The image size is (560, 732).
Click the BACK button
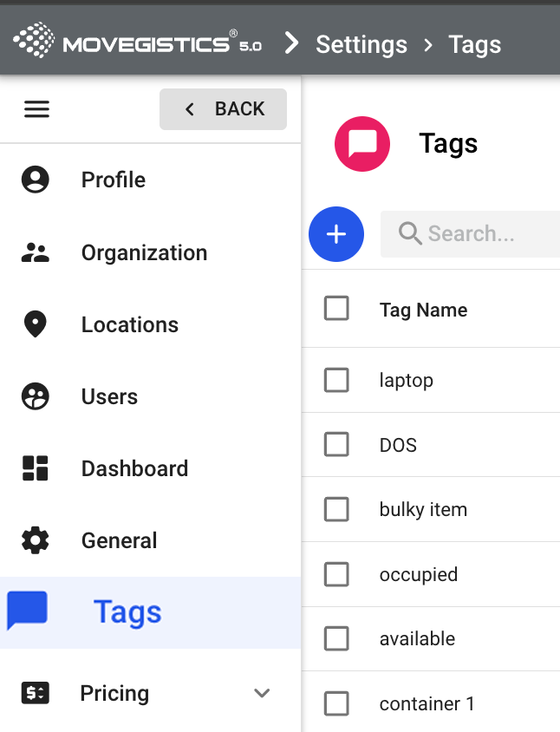click(x=223, y=109)
